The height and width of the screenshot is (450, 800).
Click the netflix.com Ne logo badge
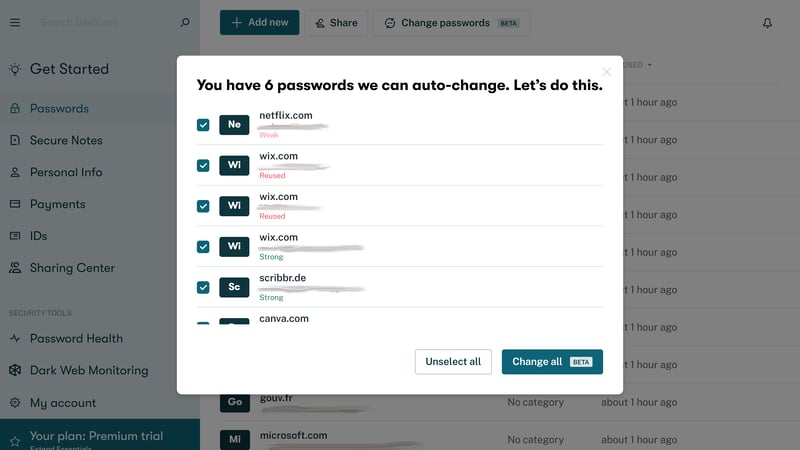234,124
